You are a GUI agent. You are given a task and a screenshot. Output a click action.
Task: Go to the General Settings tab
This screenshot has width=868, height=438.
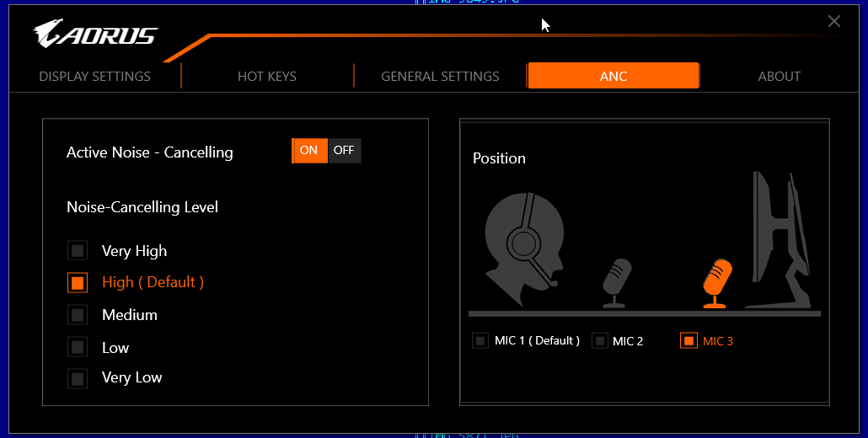[440, 76]
